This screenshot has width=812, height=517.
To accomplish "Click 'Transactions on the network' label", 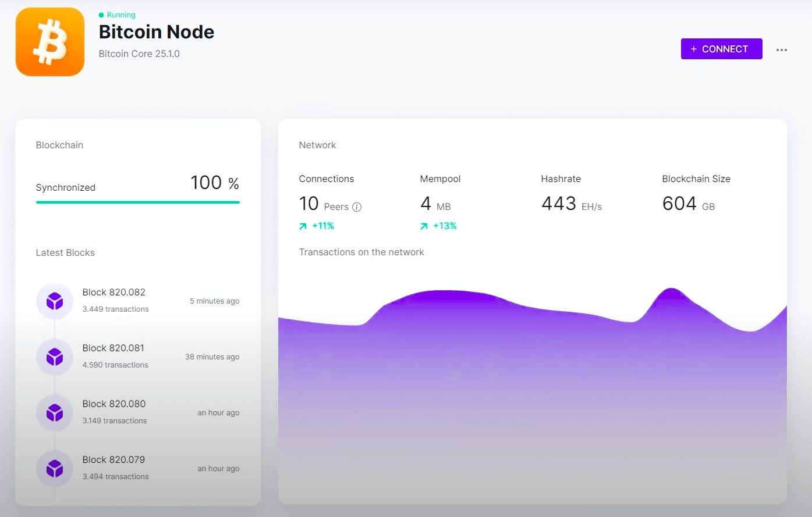I will click(361, 252).
